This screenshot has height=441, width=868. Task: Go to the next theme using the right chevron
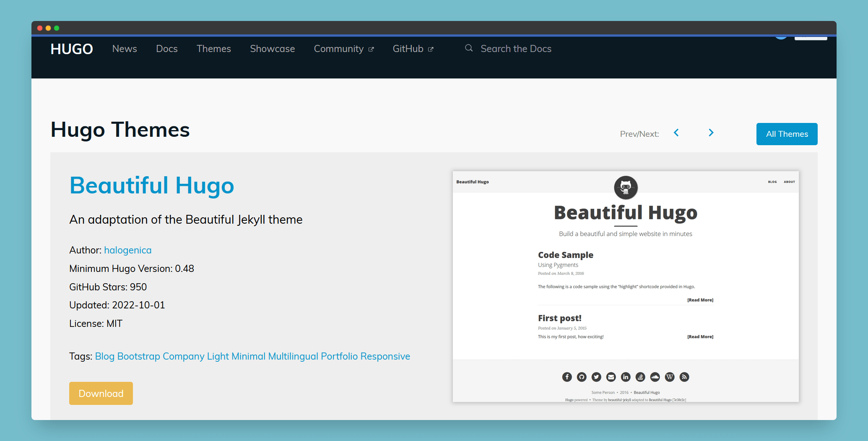pyautogui.click(x=711, y=133)
